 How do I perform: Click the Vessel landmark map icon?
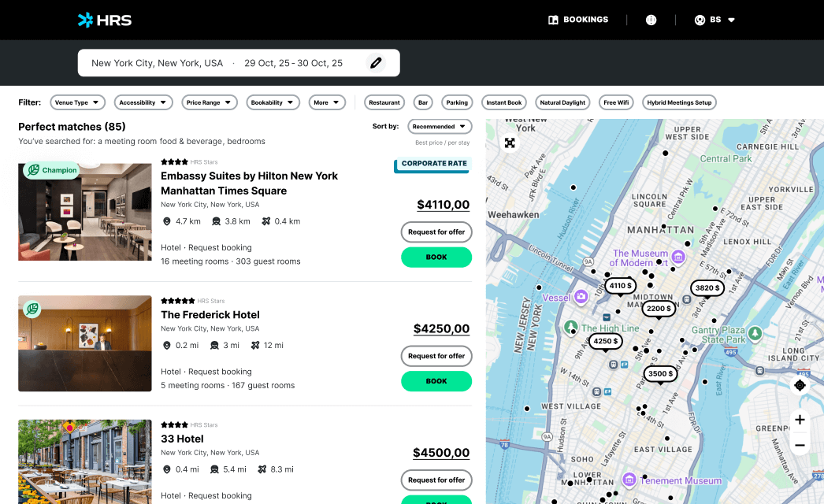tap(581, 297)
